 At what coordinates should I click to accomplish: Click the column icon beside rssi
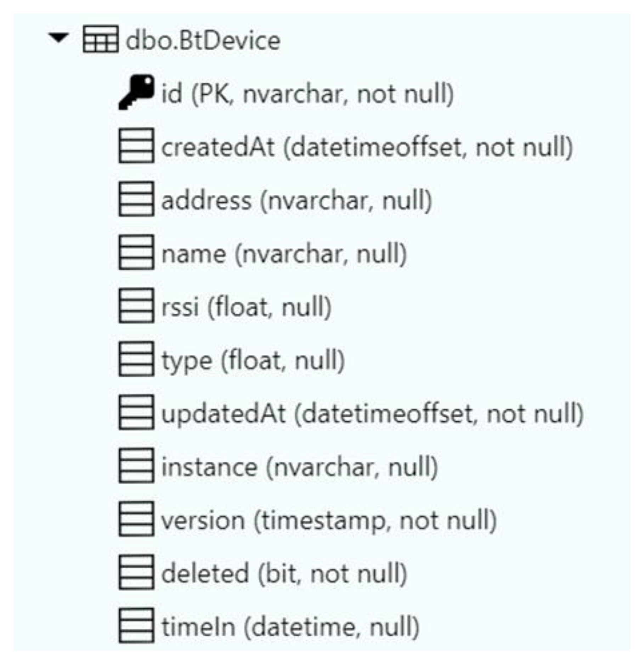pos(136,306)
